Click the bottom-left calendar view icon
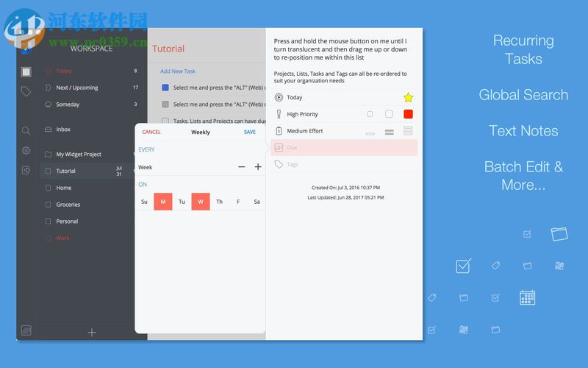 pos(26,330)
